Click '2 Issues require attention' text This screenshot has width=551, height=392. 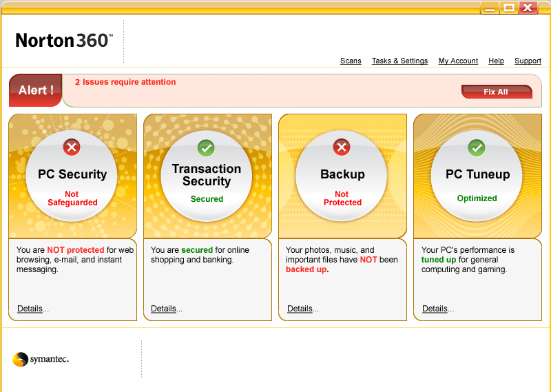tap(125, 82)
